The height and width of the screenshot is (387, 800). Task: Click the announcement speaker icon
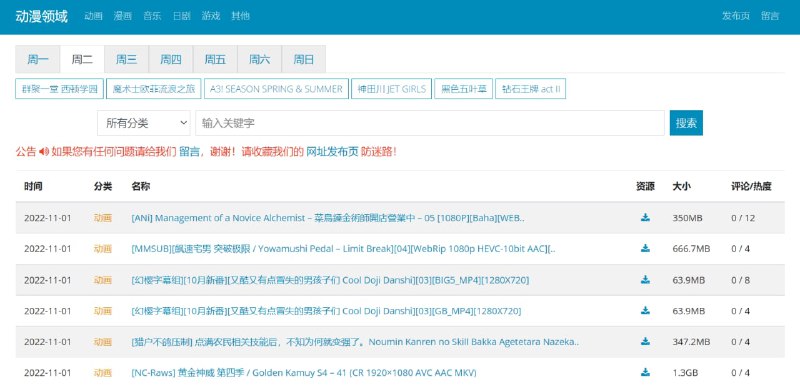[44, 151]
